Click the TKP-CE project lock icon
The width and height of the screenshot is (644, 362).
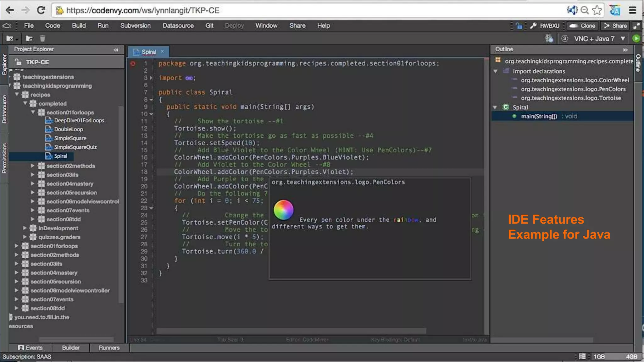[19, 62]
